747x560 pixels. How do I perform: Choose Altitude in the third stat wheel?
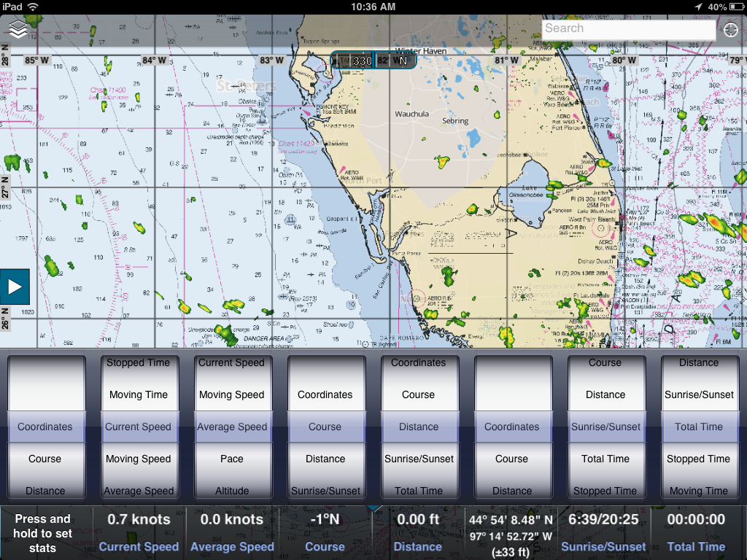[233, 490]
